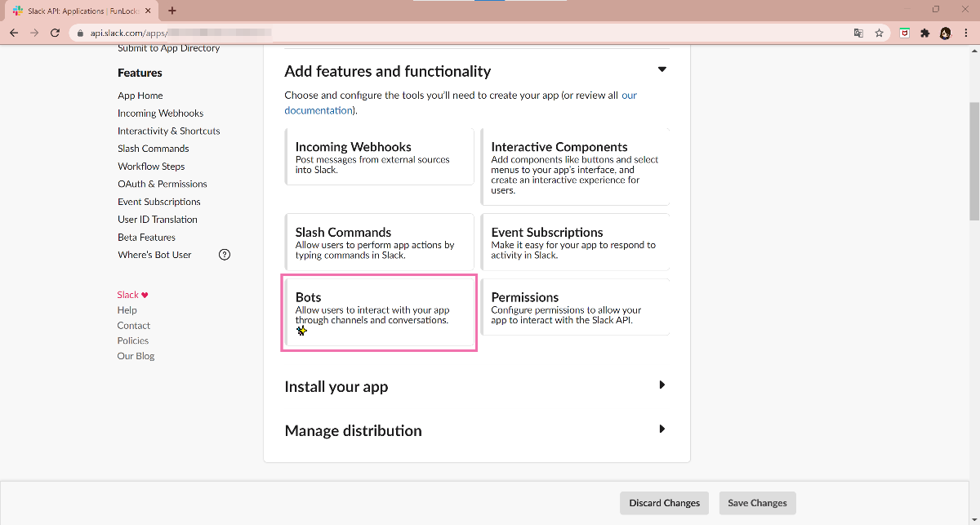Open the Help footer link
Viewport: 980px width, 525px height.
[127, 310]
